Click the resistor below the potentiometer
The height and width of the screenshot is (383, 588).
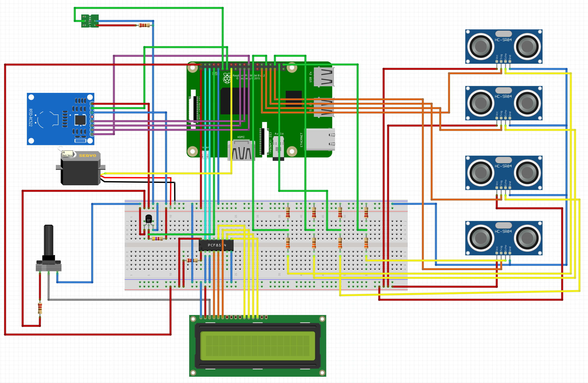pyautogui.click(x=40, y=308)
